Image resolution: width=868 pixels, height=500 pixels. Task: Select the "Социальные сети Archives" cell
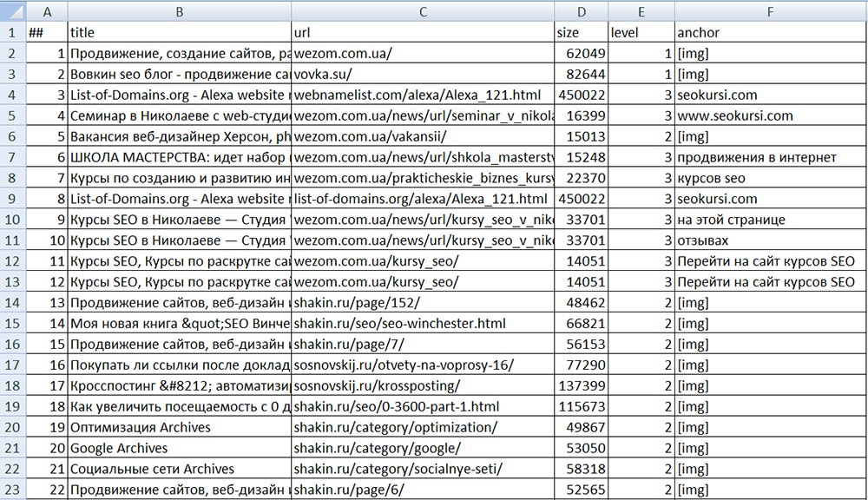[x=180, y=470]
